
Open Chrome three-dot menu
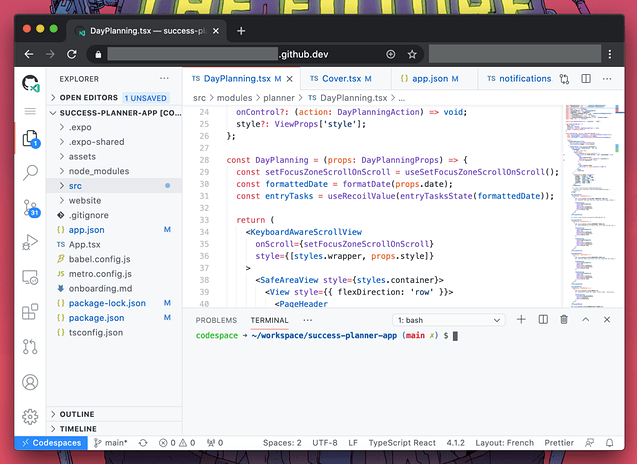[609, 54]
